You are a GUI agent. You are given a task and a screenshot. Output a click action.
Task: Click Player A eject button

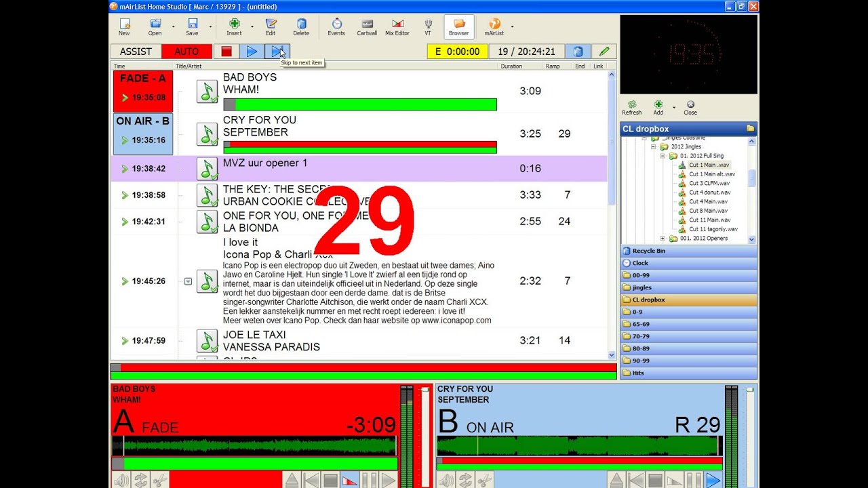[x=292, y=481]
